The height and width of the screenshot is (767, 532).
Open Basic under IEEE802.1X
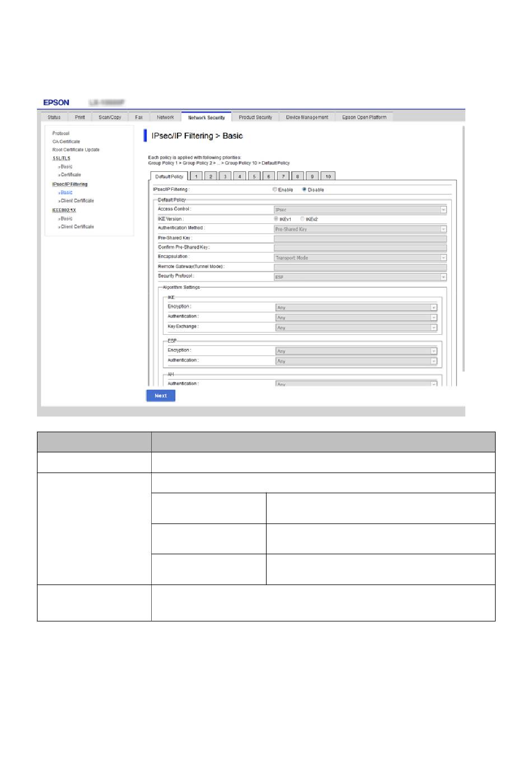[x=66, y=218]
